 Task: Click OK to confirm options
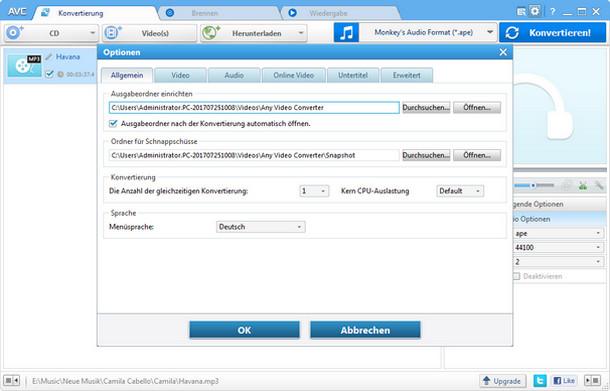(244, 330)
